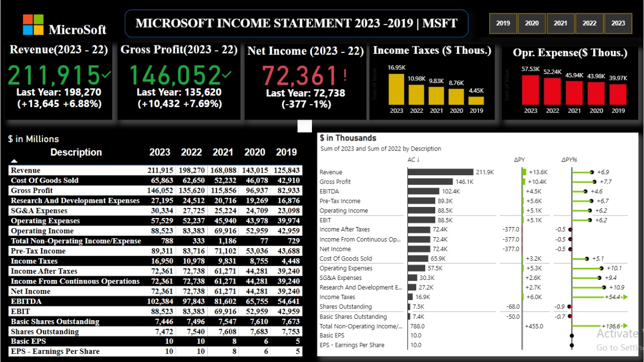Click the 2022 column header in the table
644x362 pixels.
pyautogui.click(x=191, y=152)
